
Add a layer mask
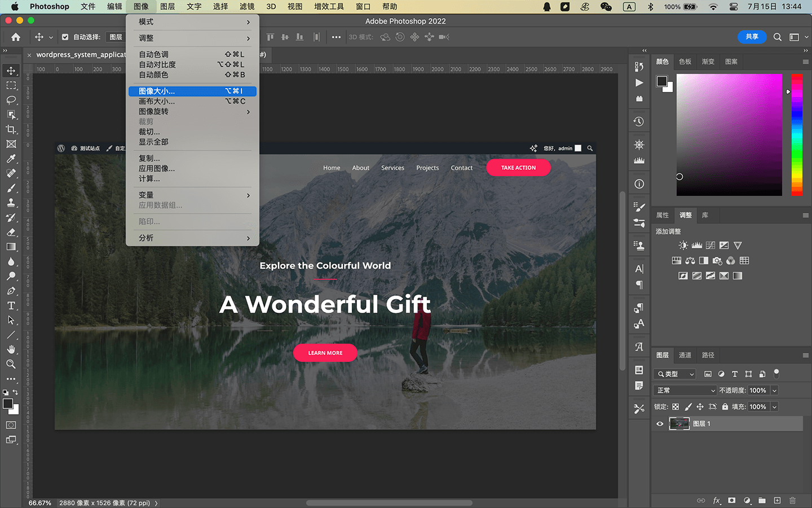pyautogui.click(x=731, y=501)
